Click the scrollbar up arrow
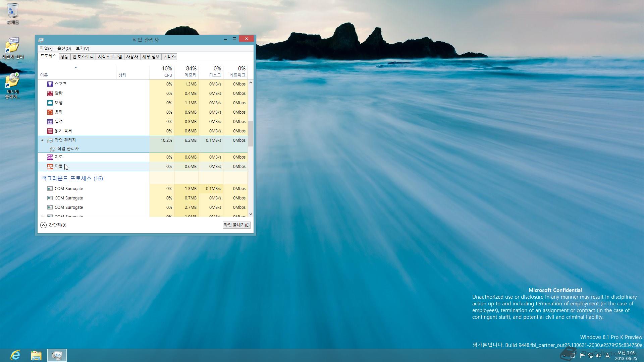 [x=251, y=82]
